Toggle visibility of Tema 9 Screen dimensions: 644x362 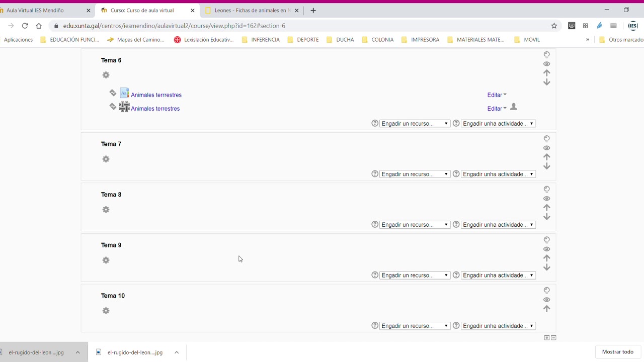pos(547,249)
